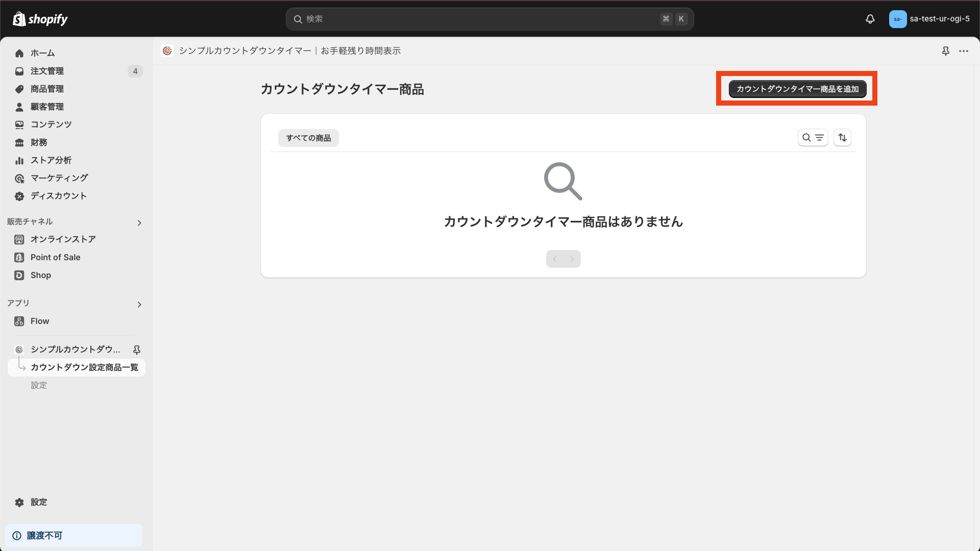Click the top search bar
Viewport: 980px width, 551px height.
click(489, 19)
